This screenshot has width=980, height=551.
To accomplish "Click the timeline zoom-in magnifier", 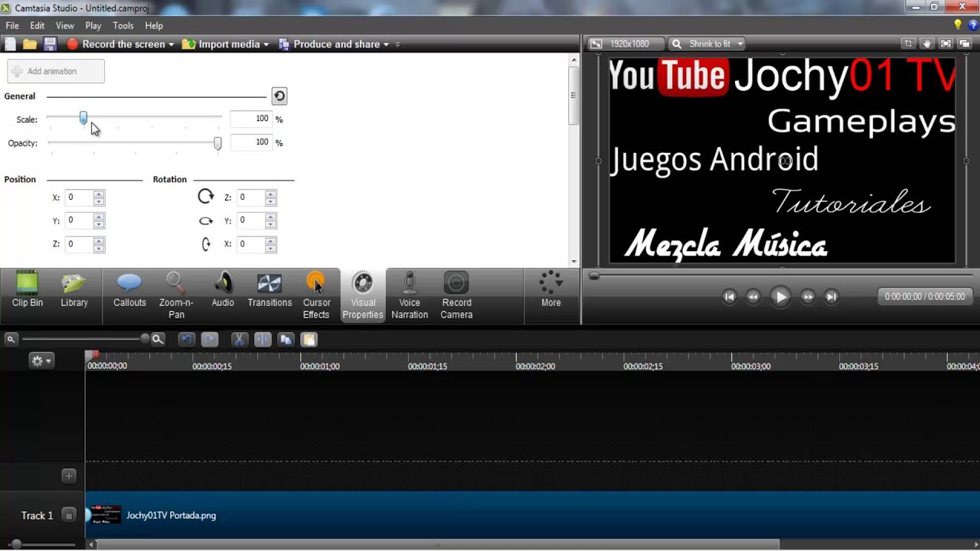I will point(158,339).
